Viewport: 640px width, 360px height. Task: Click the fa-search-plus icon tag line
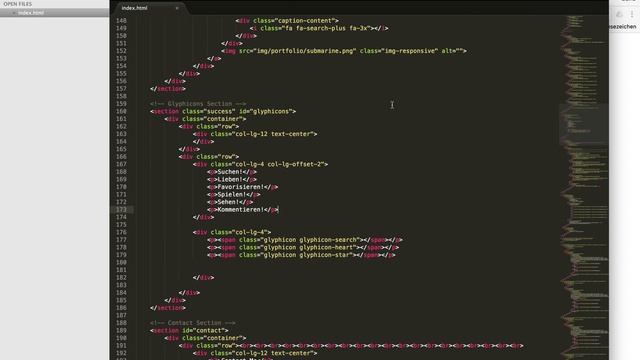[319, 28]
